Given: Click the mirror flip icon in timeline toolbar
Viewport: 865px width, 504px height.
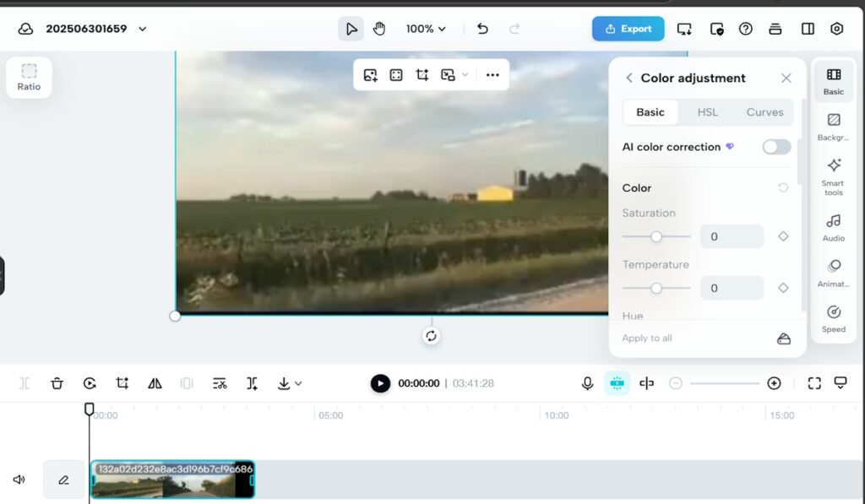Looking at the screenshot, I should (x=155, y=383).
